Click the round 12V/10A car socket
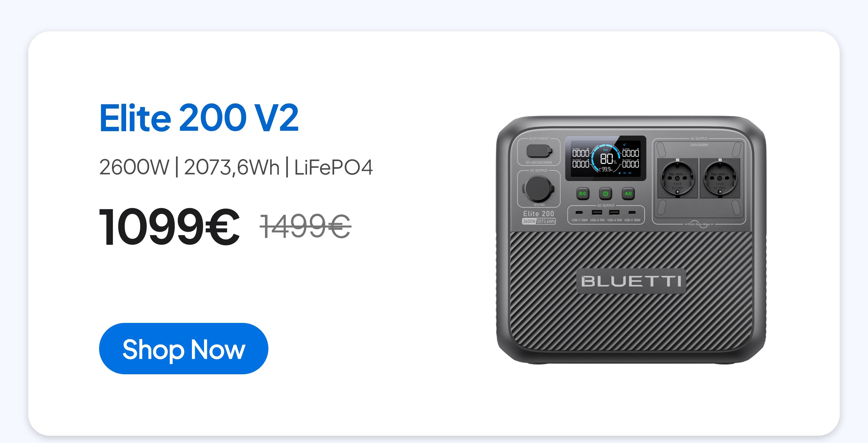 pyautogui.click(x=538, y=188)
